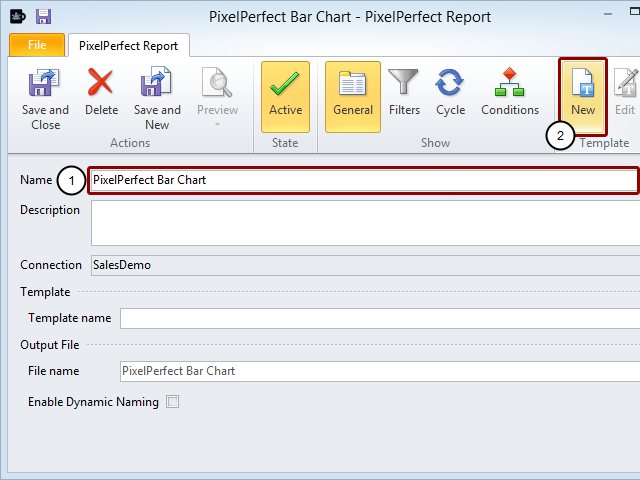Click the File name input field
Image resolution: width=640 pixels, height=480 pixels.
pos(380,371)
